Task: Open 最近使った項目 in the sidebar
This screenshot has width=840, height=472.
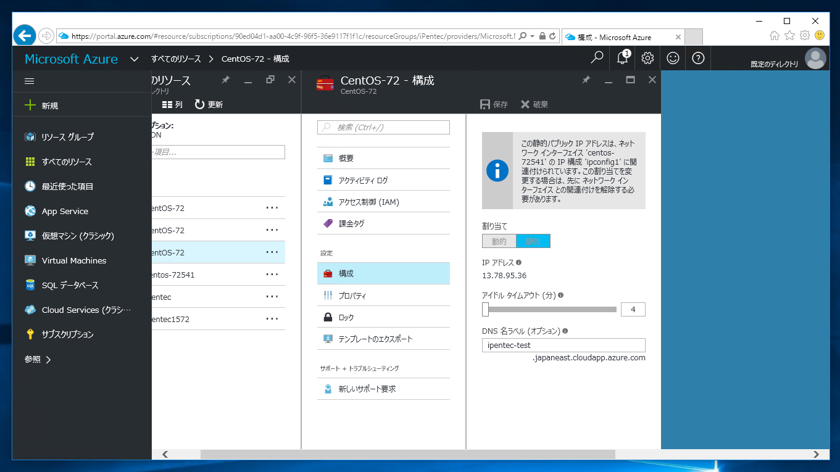Action: pos(68,186)
